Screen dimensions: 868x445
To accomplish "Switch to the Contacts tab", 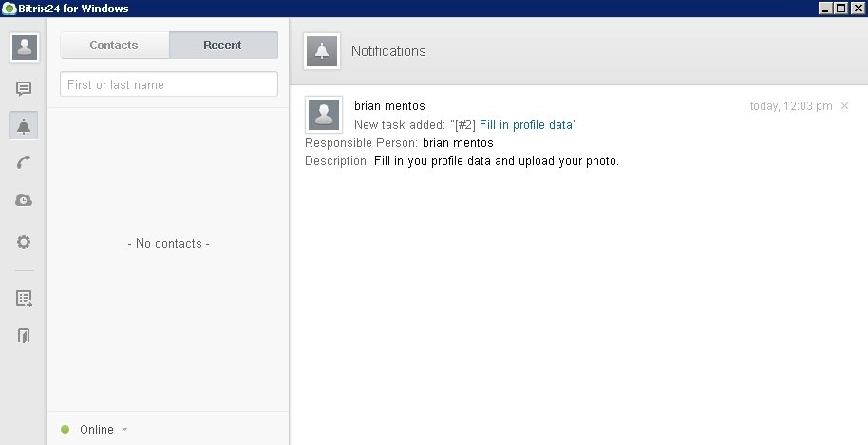I will (x=114, y=45).
